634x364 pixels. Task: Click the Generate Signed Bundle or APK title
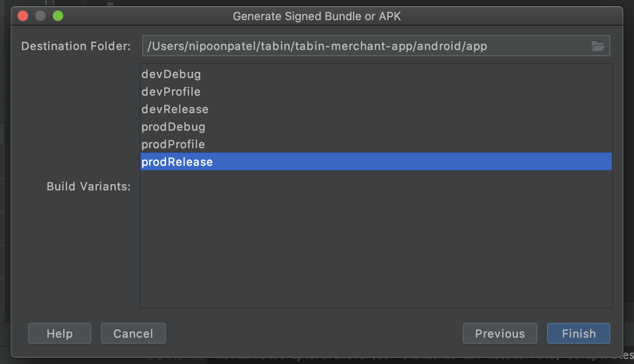point(317,17)
